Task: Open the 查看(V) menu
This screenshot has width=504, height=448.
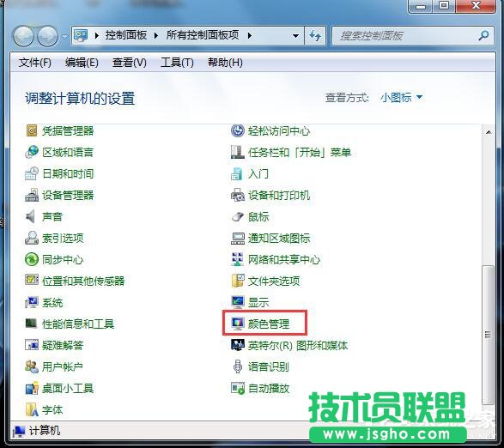Action: coord(129,63)
